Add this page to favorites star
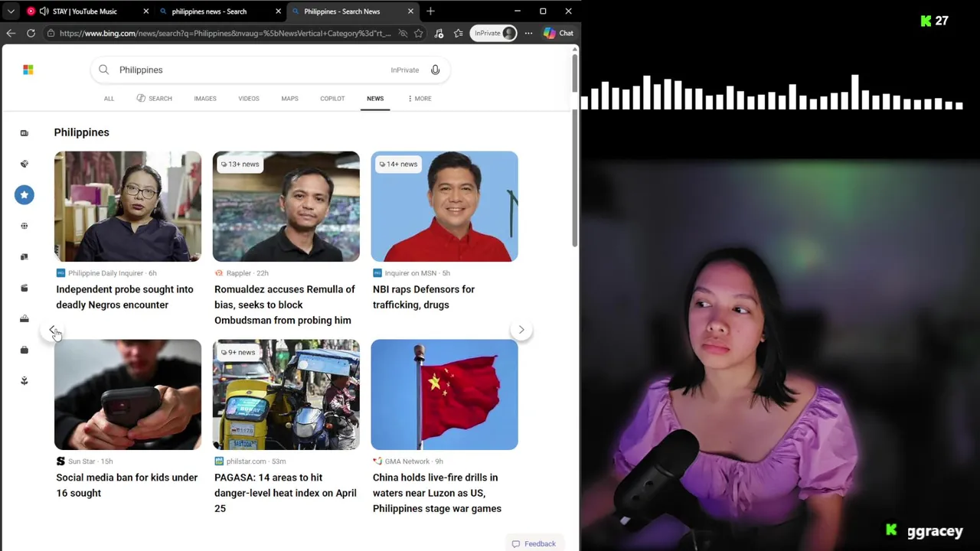This screenshot has width=980, height=551. point(419,33)
